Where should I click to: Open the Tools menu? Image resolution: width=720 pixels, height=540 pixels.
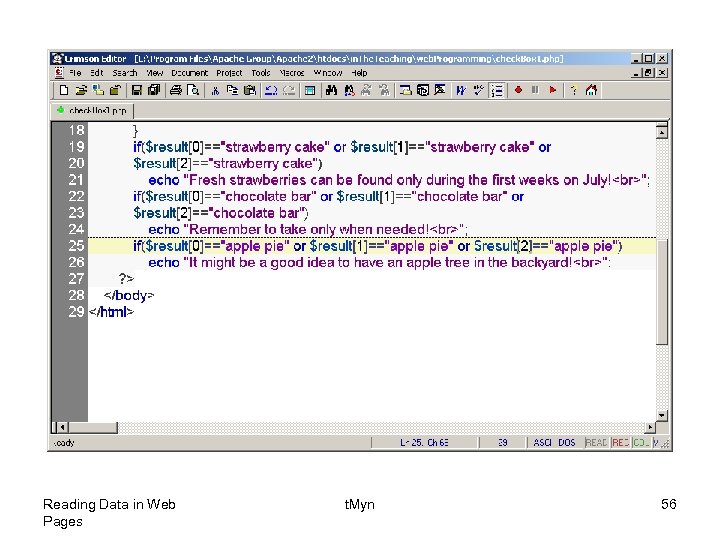tap(261, 73)
